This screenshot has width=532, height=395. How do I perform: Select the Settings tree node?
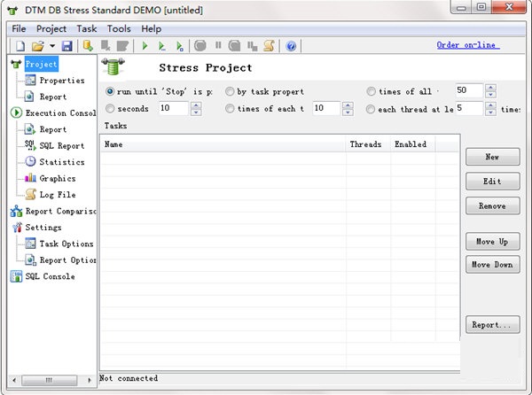point(43,228)
